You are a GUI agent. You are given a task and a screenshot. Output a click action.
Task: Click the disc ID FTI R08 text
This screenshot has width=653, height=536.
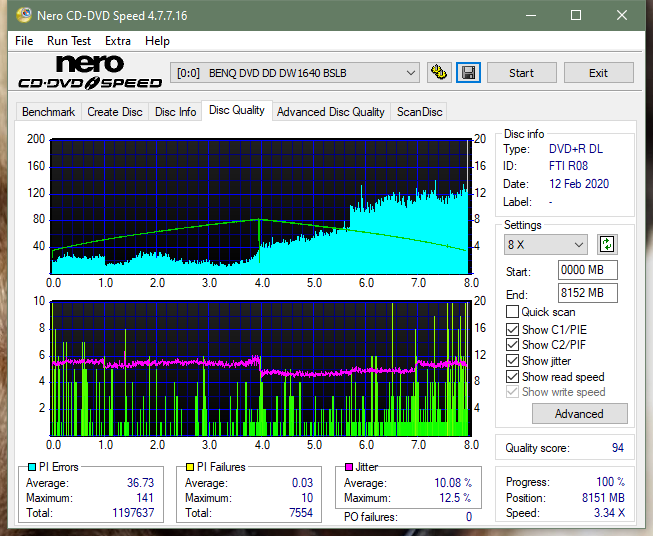click(x=568, y=166)
